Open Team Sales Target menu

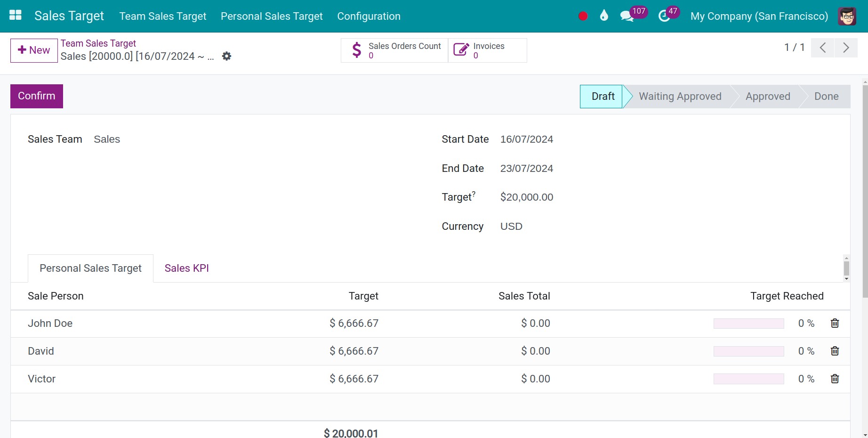[163, 16]
